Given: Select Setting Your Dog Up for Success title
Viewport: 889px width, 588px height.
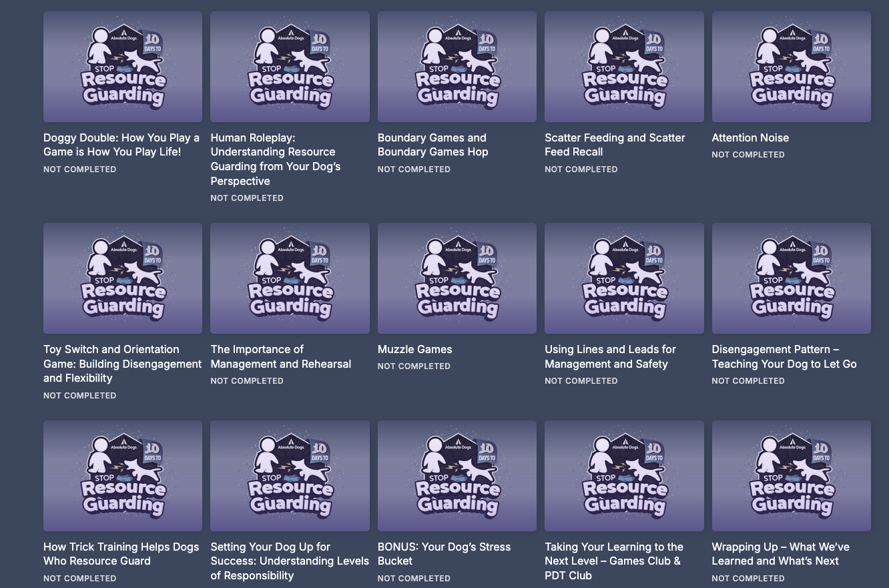Looking at the screenshot, I should 290,561.
